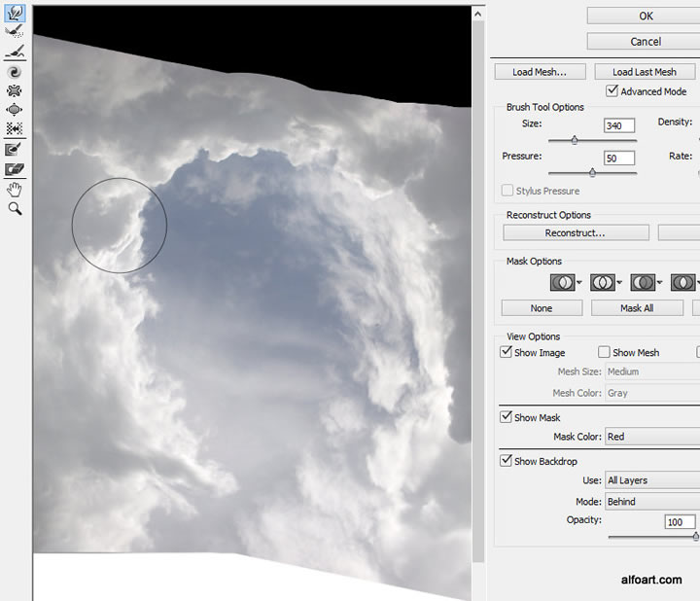Screen dimensions: 700x601
Task: Uncheck Show Backdrop option
Action: point(507,461)
